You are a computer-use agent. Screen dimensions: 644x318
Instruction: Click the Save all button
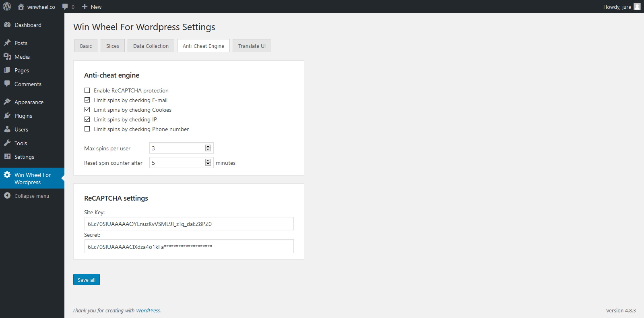[x=87, y=280]
